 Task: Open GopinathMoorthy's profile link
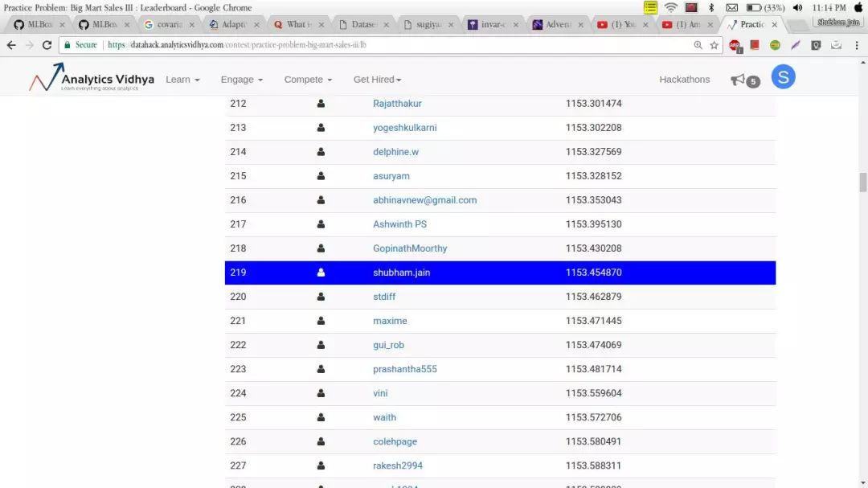[x=410, y=248]
